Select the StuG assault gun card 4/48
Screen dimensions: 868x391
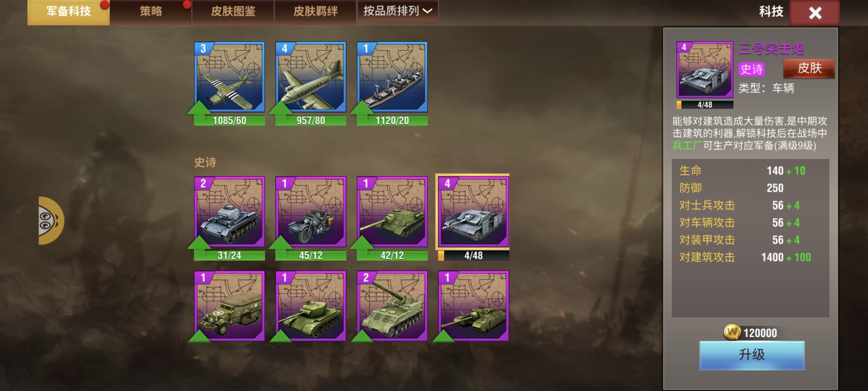[473, 212]
